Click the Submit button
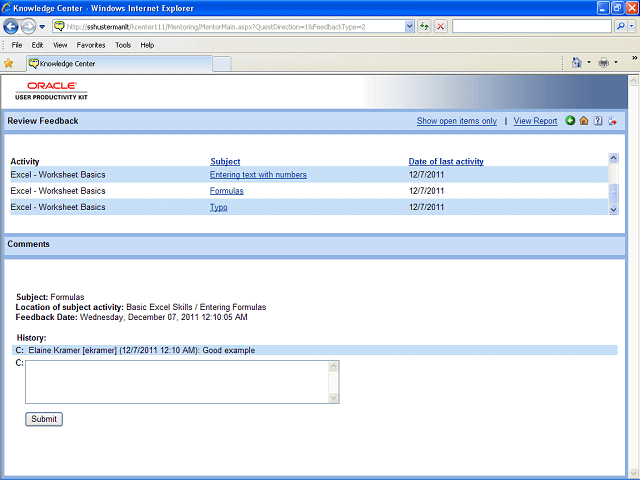 pyautogui.click(x=44, y=419)
